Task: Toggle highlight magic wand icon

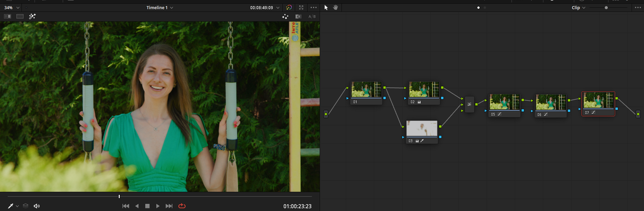Action: (32, 17)
